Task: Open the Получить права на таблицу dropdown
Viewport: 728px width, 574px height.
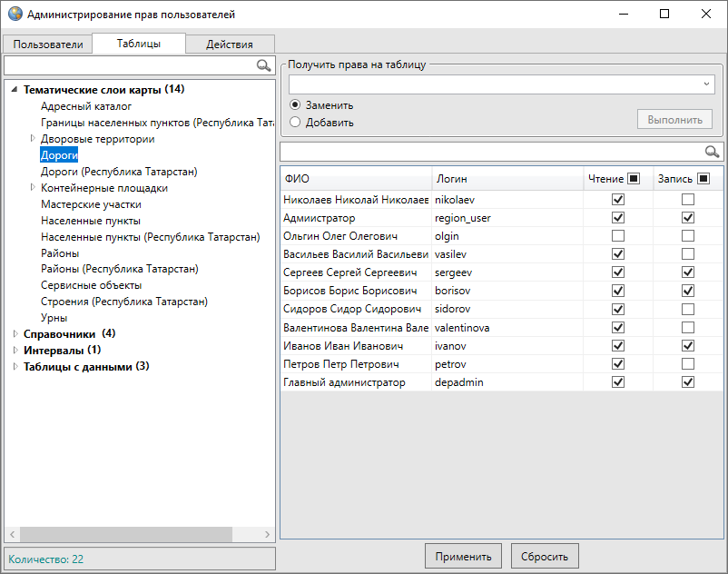Action: (x=707, y=84)
